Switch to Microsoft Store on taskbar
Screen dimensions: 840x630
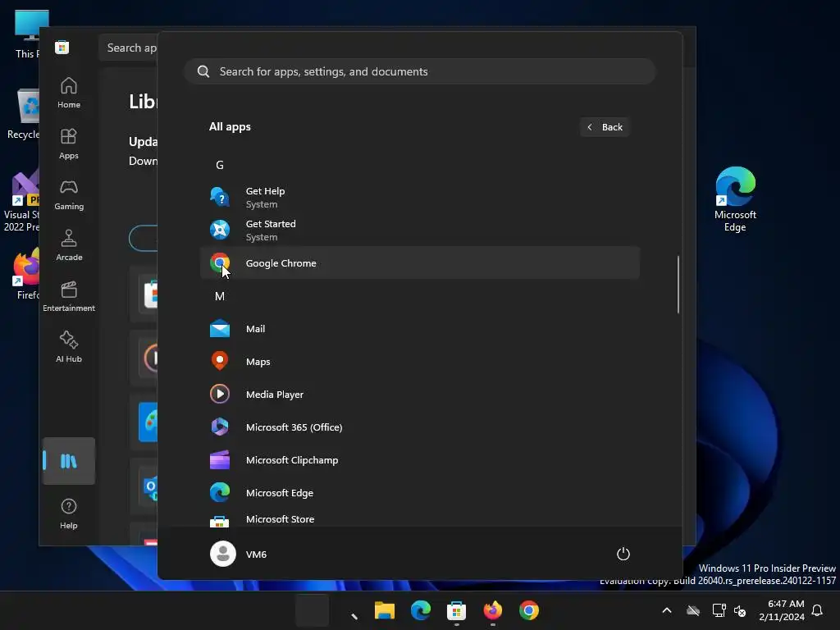[x=456, y=610]
